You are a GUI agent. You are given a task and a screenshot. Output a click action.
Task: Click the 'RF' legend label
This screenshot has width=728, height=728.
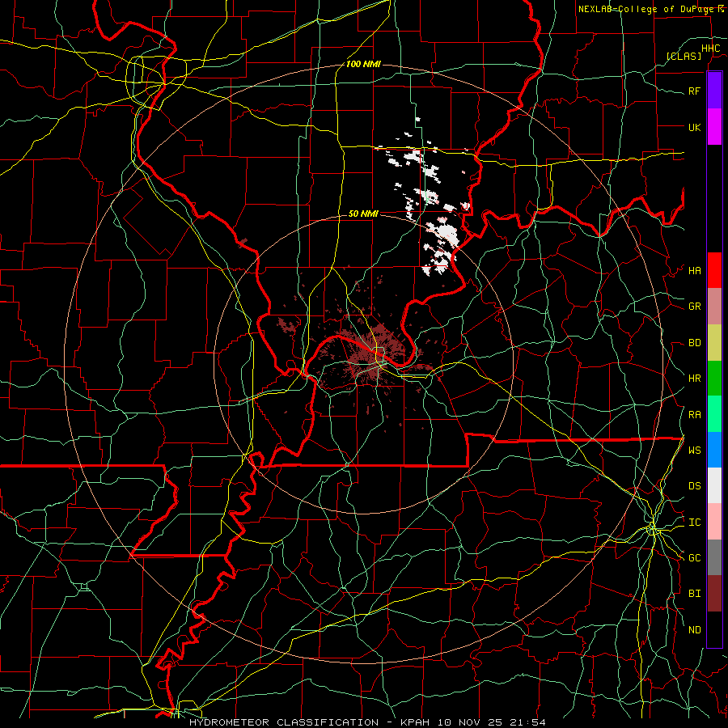(x=694, y=91)
